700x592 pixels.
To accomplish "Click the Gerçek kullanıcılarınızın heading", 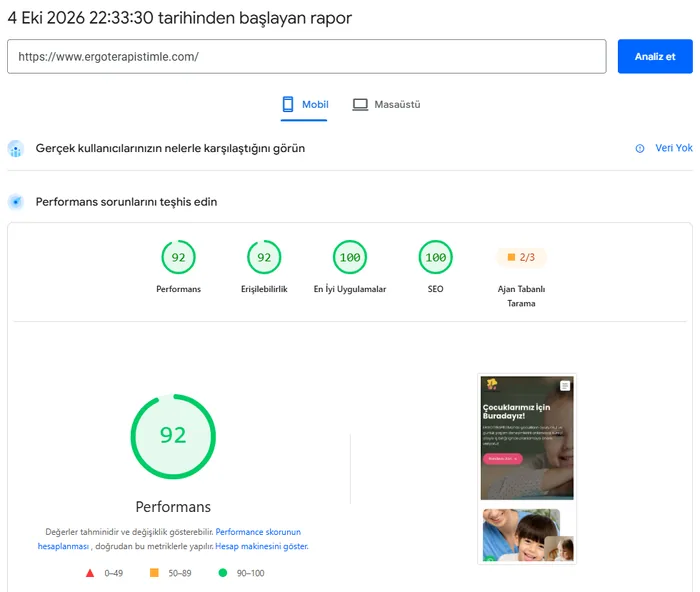I will coord(170,148).
